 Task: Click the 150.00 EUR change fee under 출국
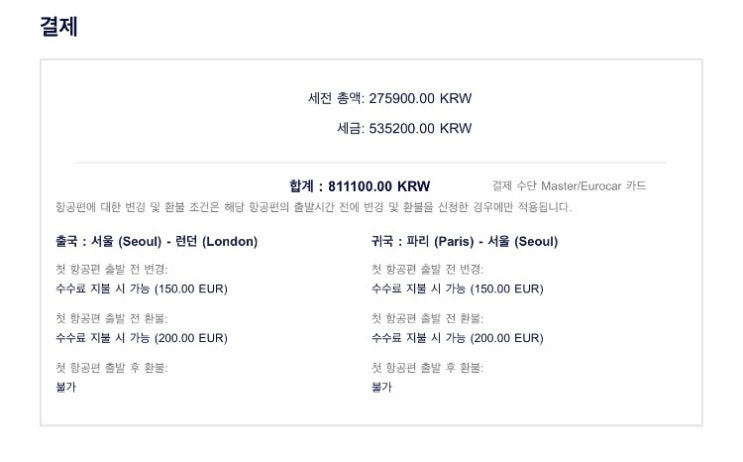tap(140, 289)
